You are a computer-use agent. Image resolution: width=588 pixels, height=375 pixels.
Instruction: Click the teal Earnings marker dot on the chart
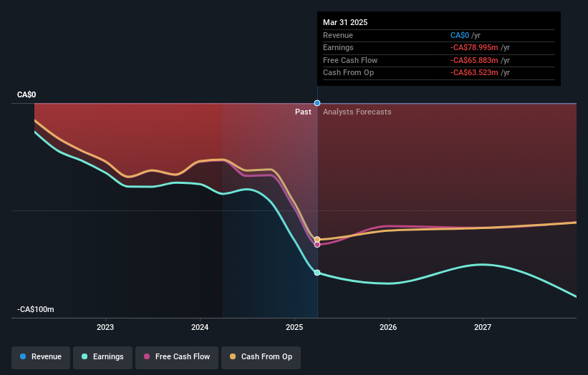[x=317, y=273]
